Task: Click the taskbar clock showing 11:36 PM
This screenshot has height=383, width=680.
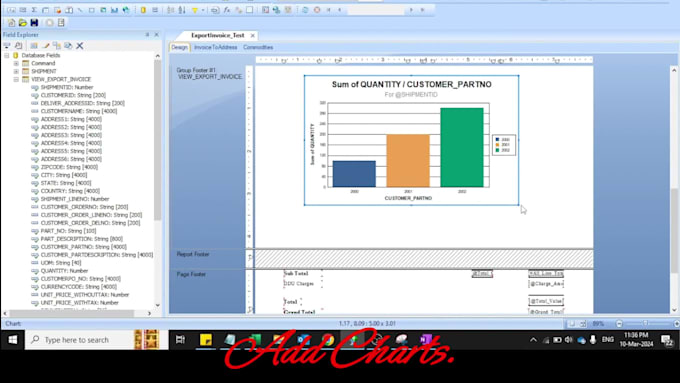Action: coord(636,340)
